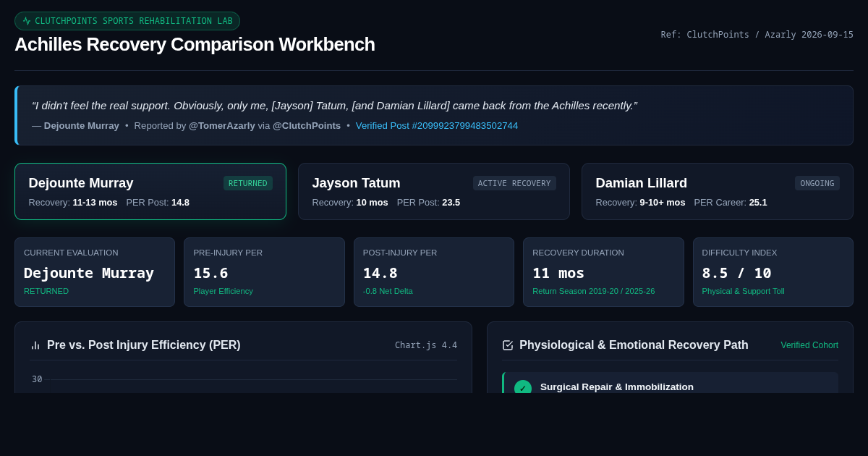Screen dimensions: 868x456
Task: Click the ClutchPoints Sports Rehabilitation Lab badge
Action: click(127, 21)
